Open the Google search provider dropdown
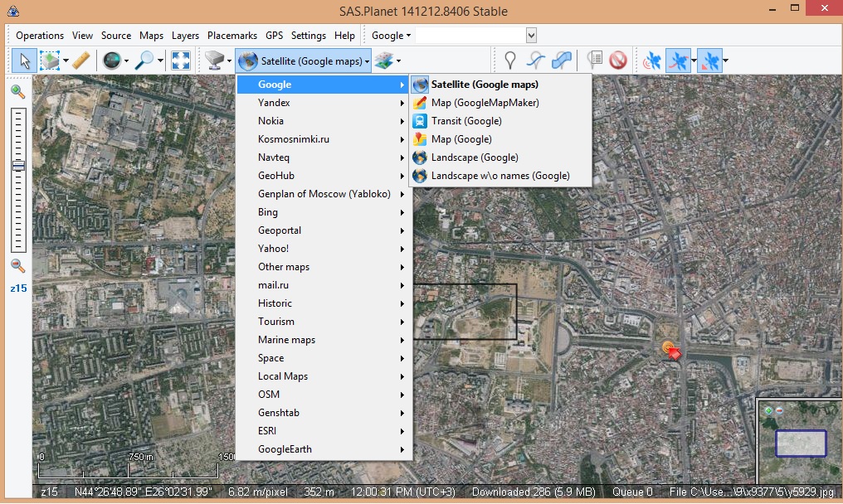This screenshot has height=504, width=843. coord(391,36)
